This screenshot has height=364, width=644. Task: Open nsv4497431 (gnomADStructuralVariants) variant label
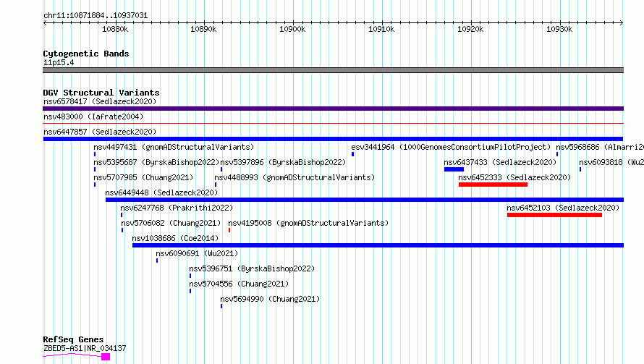(174, 147)
